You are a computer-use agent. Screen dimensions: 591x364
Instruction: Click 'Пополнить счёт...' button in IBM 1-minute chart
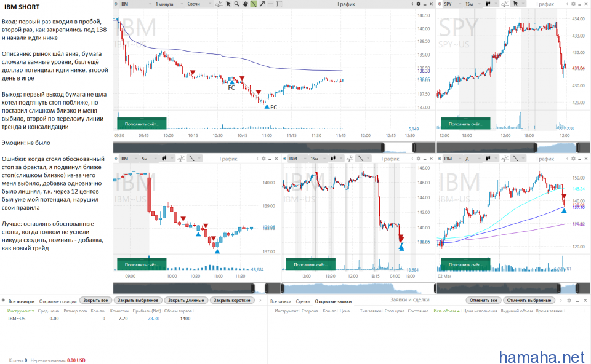point(142,124)
